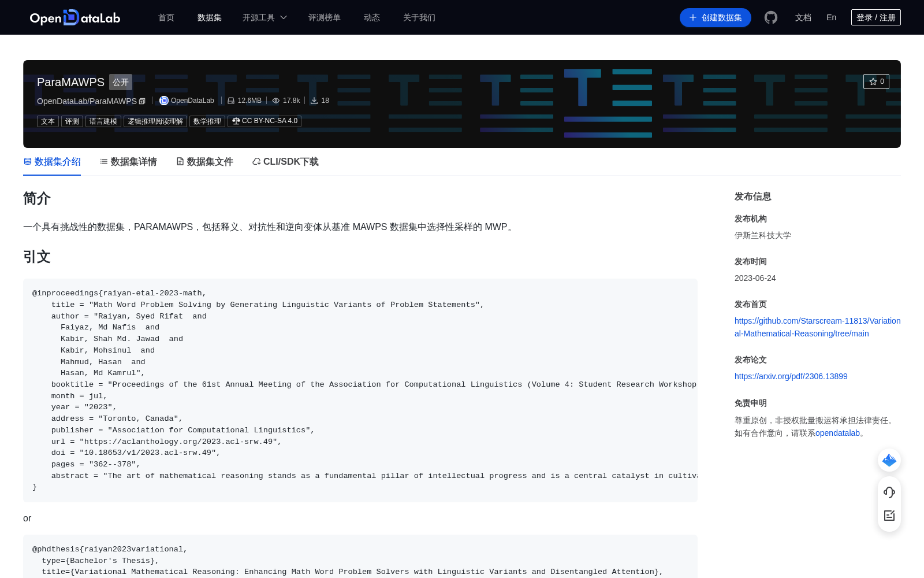Click the 2023-06-24 release date text
The image size is (924, 578).
755,278
